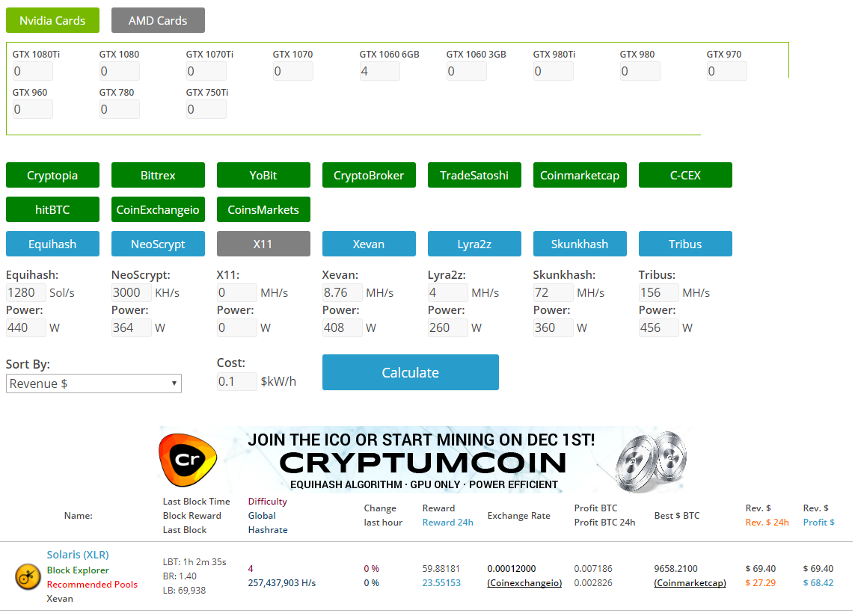This screenshot has width=858, height=616.
Task: Toggle the Coinmarketcap exchange button
Action: tap(580, 175)
